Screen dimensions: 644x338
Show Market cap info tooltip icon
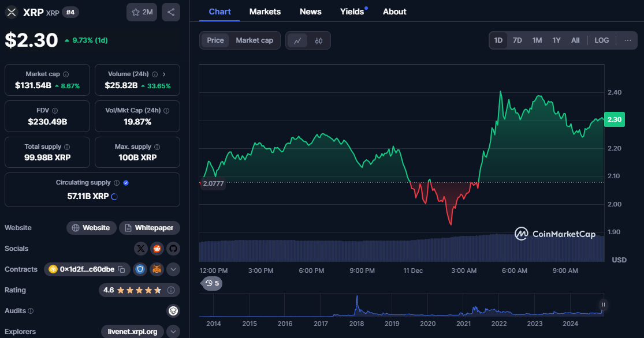click(x=66, y=74)
